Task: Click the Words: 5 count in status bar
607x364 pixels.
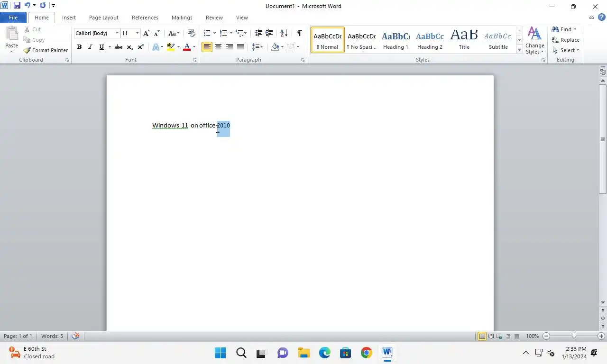Action: pos(52,336)
